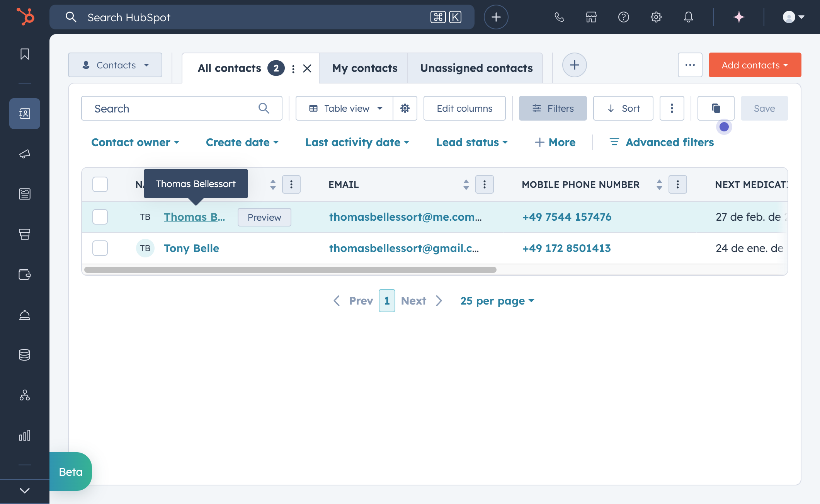Open the Settings gear icon in top bar
Image resolution: width=820 pixels, height=504 pixels.
(656, 17)
